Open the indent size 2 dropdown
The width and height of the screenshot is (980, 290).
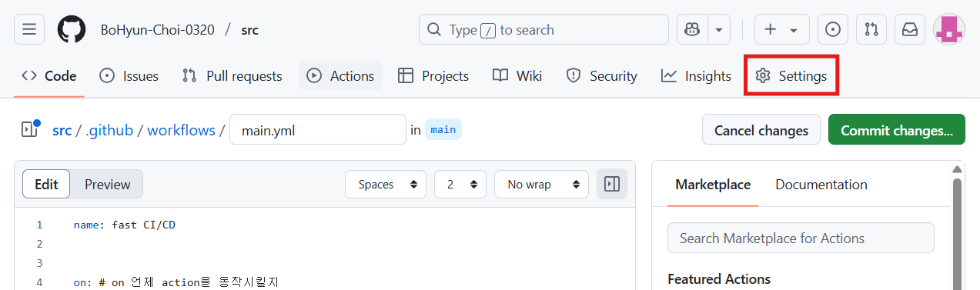tap(460, 185)
